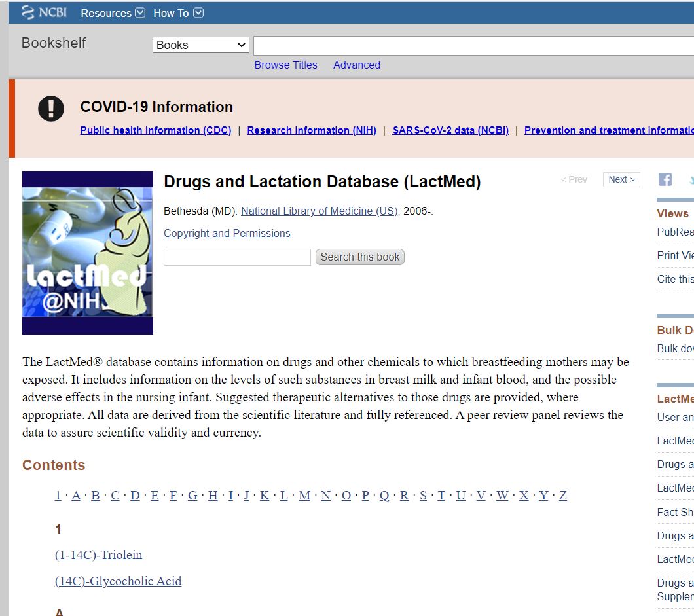Open National Library of Medicine (US) link
The height and width of the screenshot is (616, 694).
[320, 211]
